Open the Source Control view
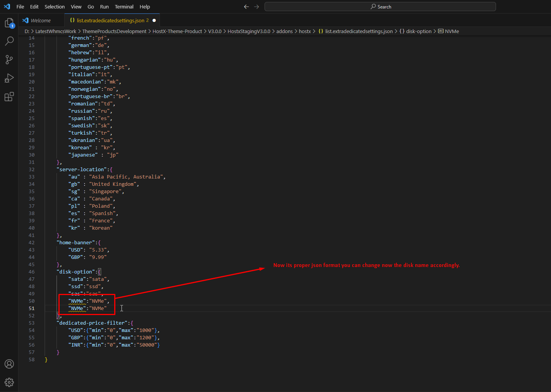The height and width of the screenshot is (392, 551). (9, 59)
